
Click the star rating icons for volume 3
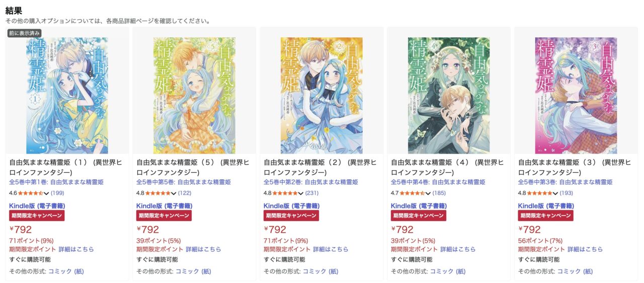pos(540,193)
